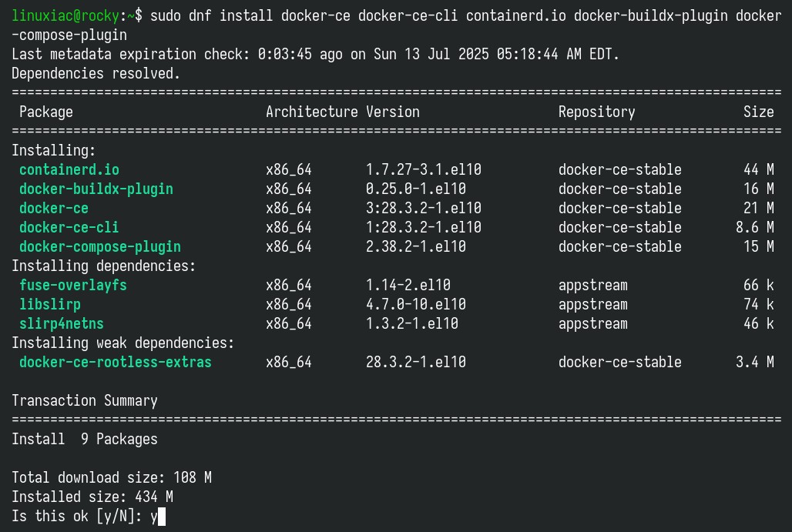Click the Total download size line
The height and width of the screenshot is (532, 792).
click(112, 477)
